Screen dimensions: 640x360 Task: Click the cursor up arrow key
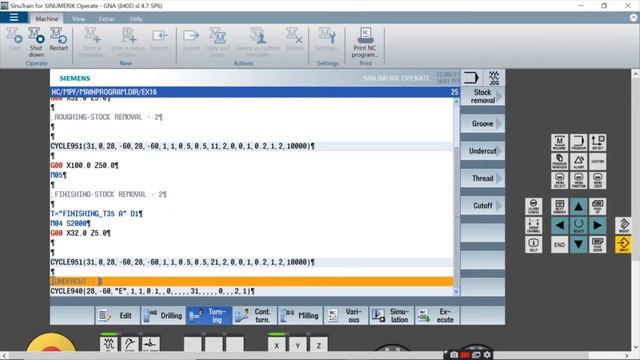click(578, 207)
